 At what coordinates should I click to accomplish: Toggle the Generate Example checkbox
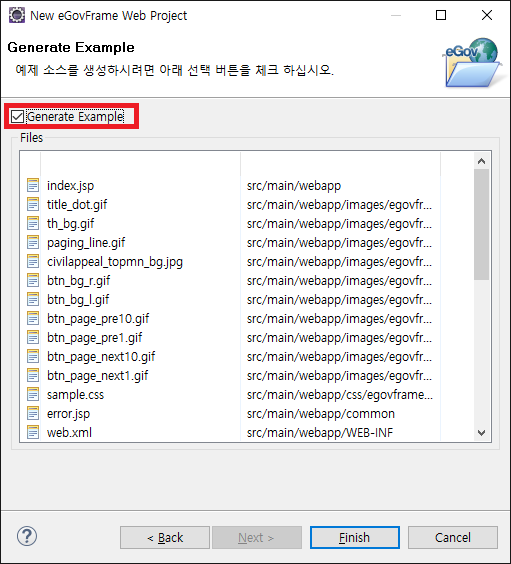click(x=17, y=117)
